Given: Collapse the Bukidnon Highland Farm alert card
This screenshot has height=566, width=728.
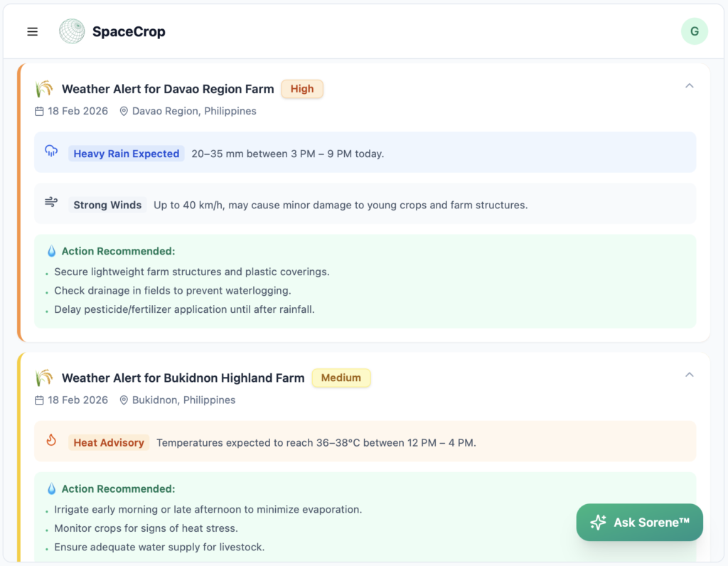Looking at the screenshot, I should pyautogui.click(x=689, y=375).
